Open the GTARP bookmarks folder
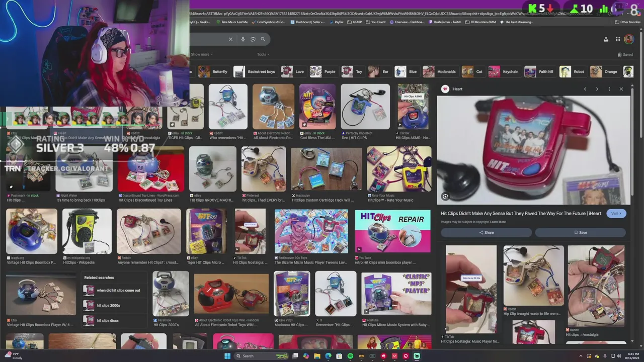The image size is (644, 362). [355, 22]
